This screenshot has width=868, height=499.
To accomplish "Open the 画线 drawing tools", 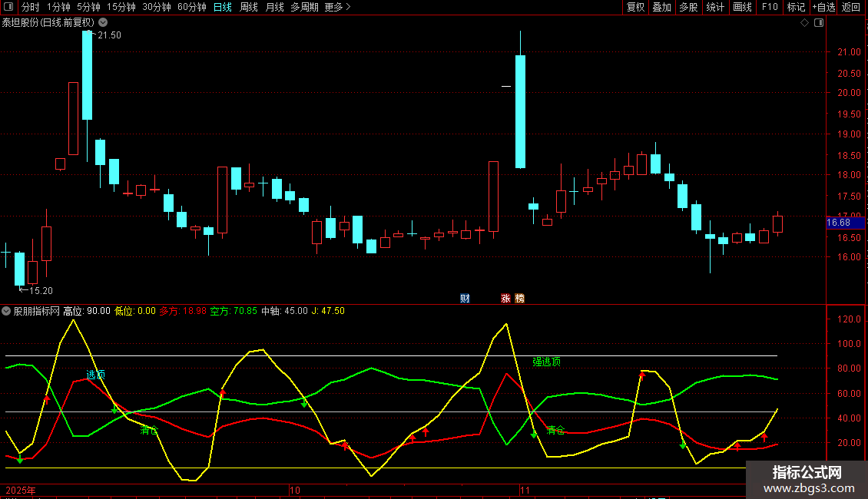I will tap(742, 7).
